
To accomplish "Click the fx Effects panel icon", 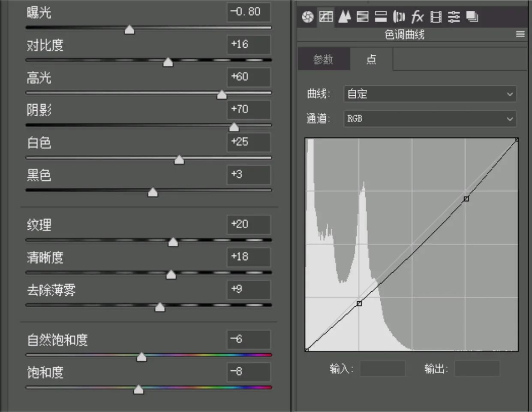I will (417, 17).
